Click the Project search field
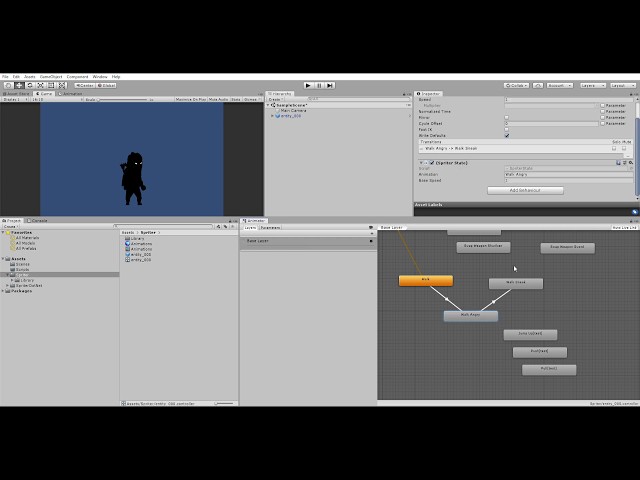This screenshot has width=640, height=480. pyautogui.click(x=163, y=226)
